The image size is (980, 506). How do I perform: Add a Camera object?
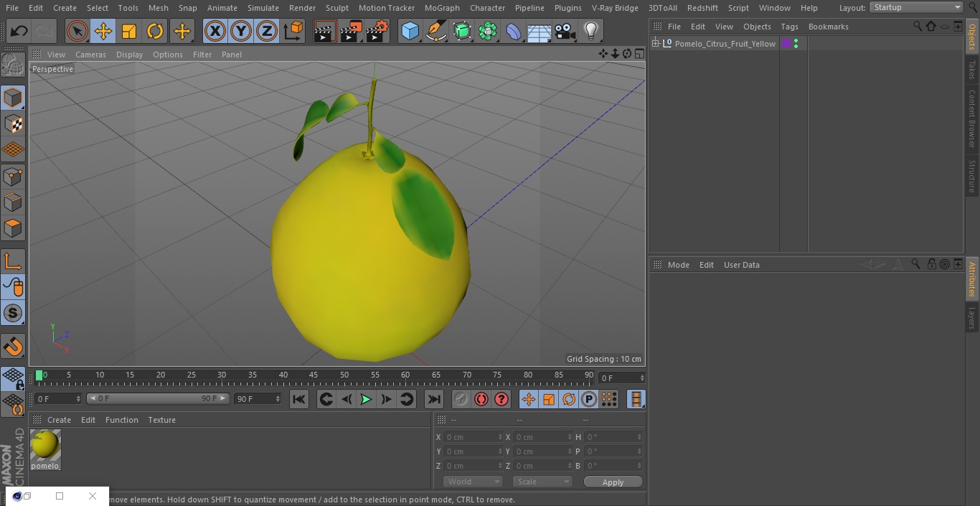pyautogui.click(x=565, y=32)
